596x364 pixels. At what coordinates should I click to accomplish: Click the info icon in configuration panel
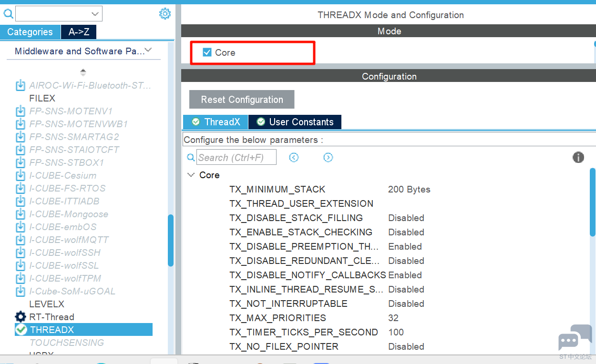coord(578,157)
